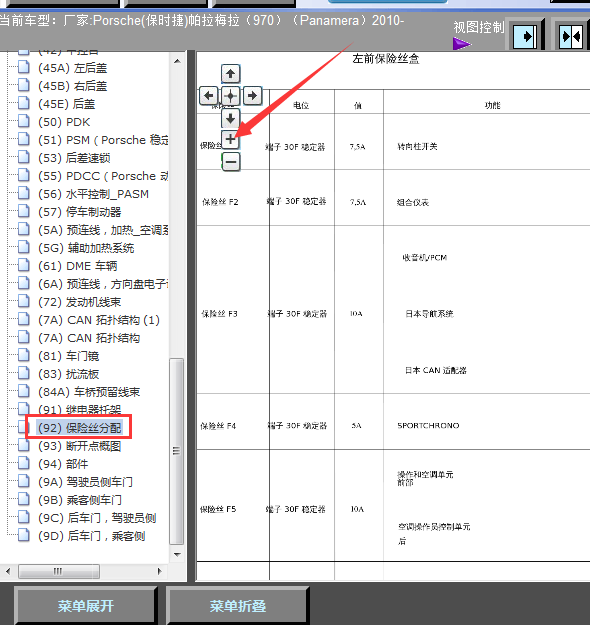590x625 pixels.
Task: Open (6A) 预连线，方向盘电子 entry
Action: pyautogui.click(x=103, y=284)
